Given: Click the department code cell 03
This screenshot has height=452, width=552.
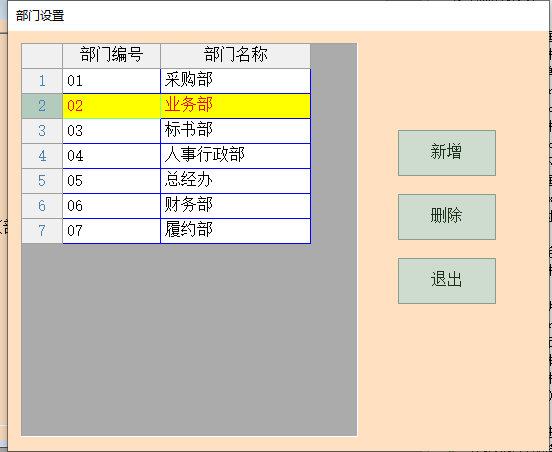Looking at the screenshot, I should coord(112,131).
